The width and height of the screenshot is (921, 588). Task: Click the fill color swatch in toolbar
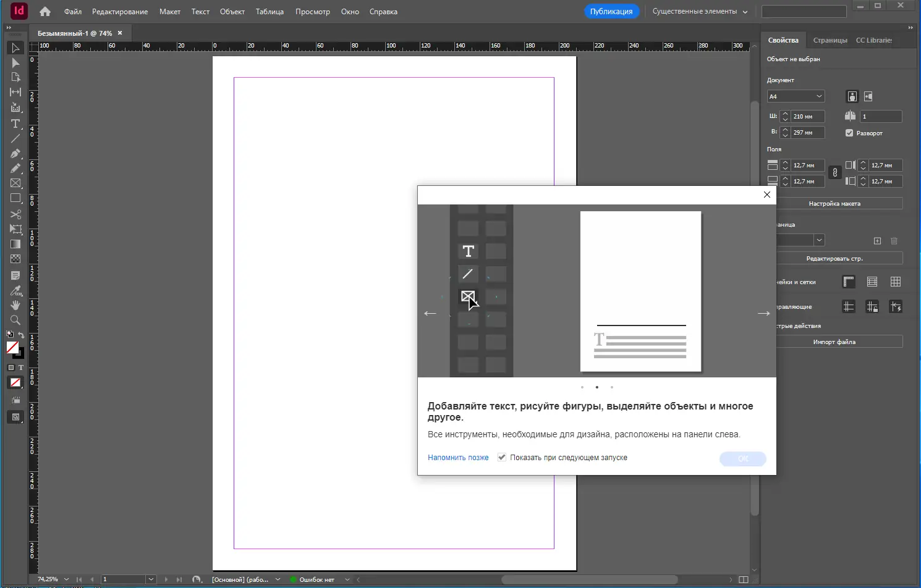click(x=12, y=347)
